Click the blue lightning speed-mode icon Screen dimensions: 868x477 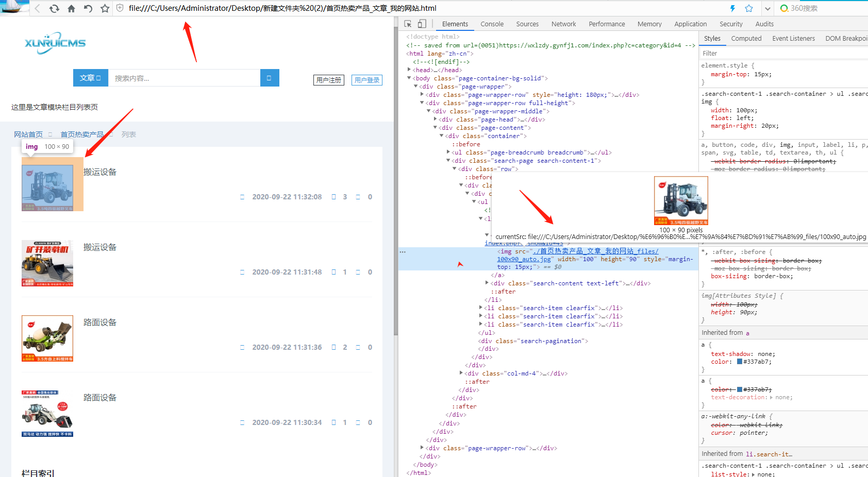[732, 8]
